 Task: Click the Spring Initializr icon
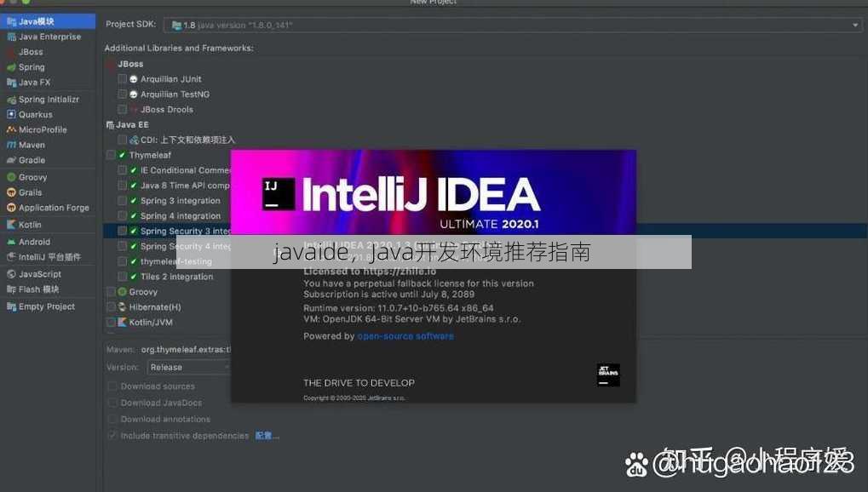tap(11, 100)
